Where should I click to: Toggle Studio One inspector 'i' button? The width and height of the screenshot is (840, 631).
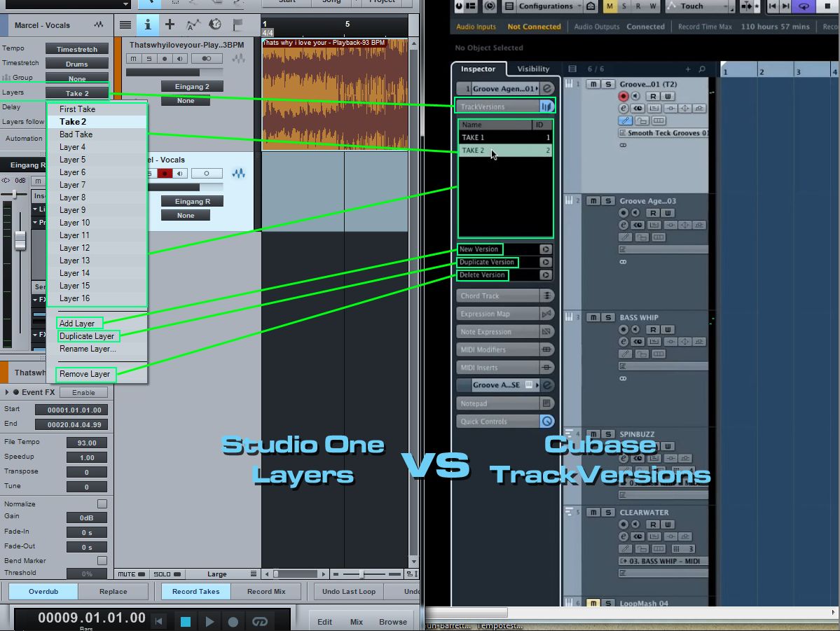[148, 25]
